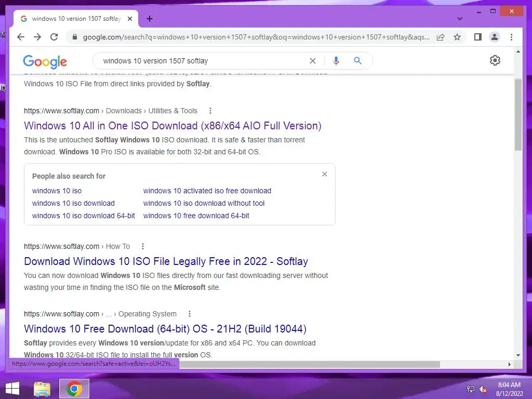Click the muted volume tray icon
This screenshot has width=532, height=399.
483,389
